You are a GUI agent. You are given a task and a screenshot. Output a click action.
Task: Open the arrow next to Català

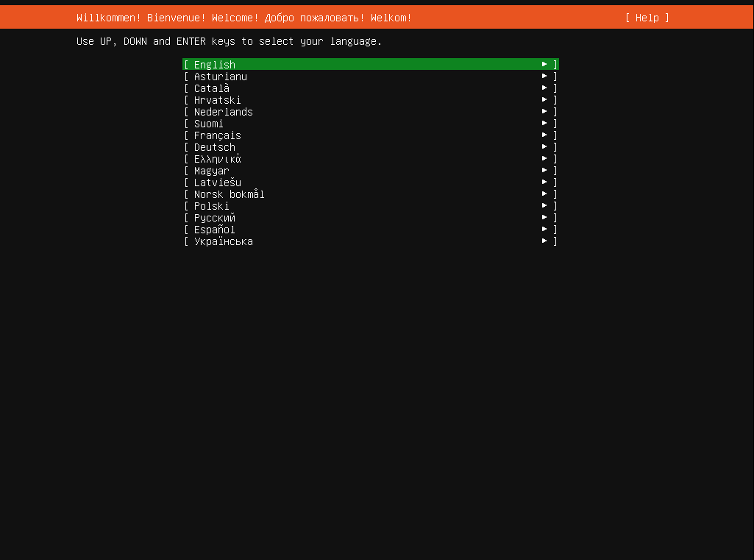pos(544,88)
